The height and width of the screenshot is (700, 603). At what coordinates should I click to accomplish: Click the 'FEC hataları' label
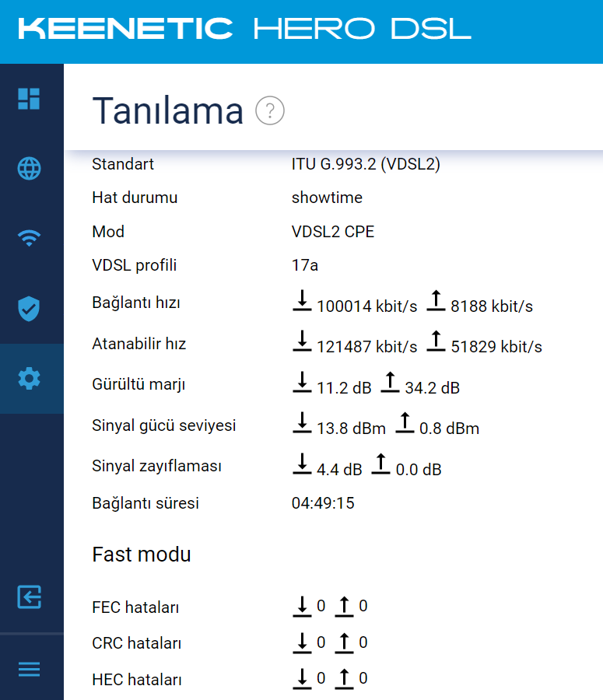coord(135,607)
